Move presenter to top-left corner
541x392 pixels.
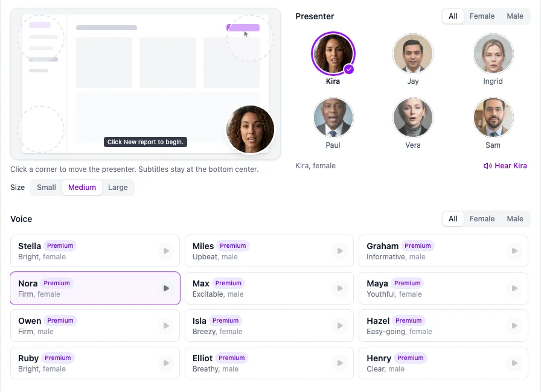40,38
